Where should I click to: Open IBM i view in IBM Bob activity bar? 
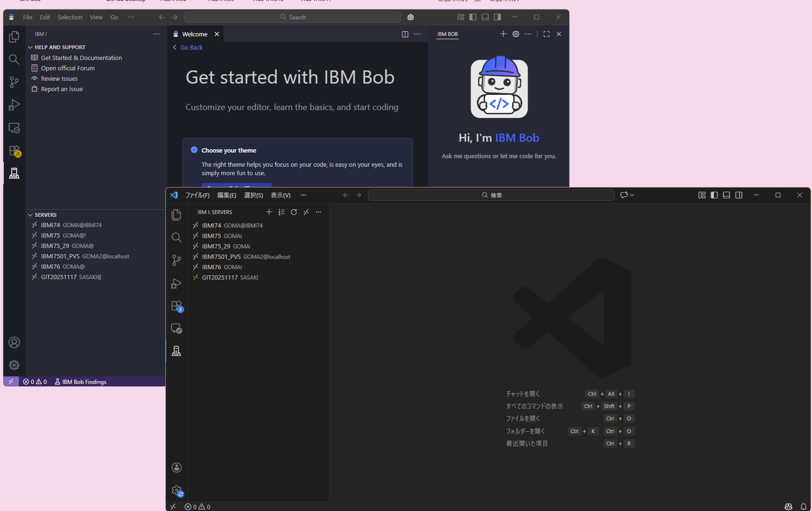coord(14,173)
